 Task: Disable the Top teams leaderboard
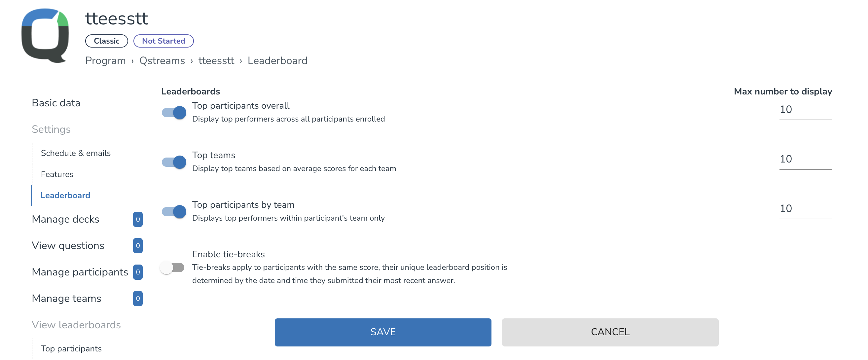pyautogui.click(x=173, y=162)
